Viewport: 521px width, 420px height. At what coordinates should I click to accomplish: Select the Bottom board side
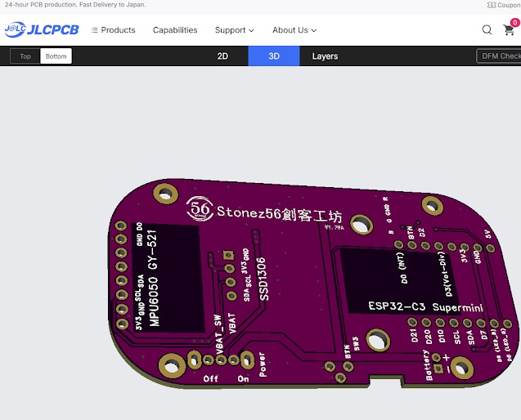point(56,56)
